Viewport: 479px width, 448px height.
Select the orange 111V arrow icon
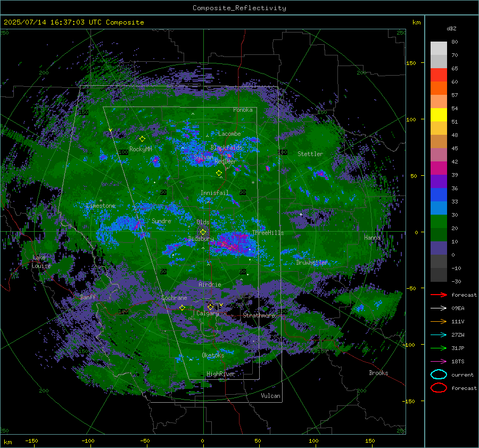(x=439, y=321)
